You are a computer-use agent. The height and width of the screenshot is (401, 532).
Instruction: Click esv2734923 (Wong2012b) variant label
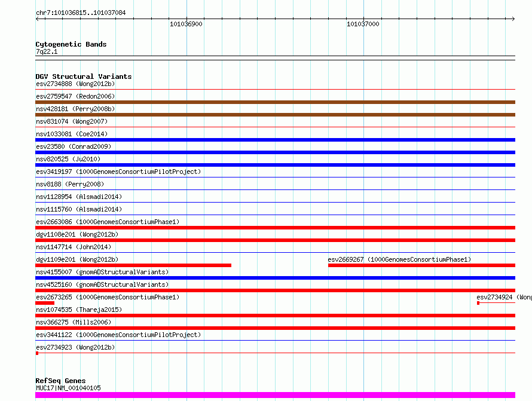pos(75,347)
